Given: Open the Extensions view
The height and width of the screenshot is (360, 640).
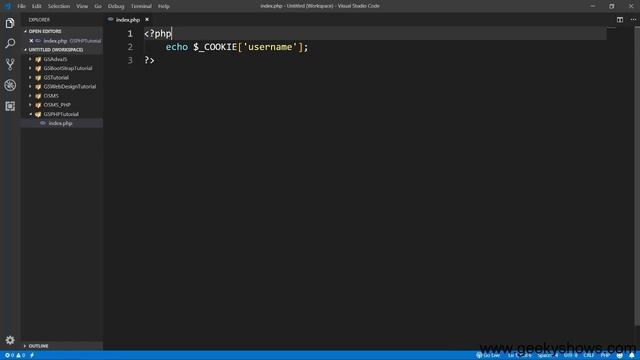Looking at the screenshot, I should [x=10, y=106].
